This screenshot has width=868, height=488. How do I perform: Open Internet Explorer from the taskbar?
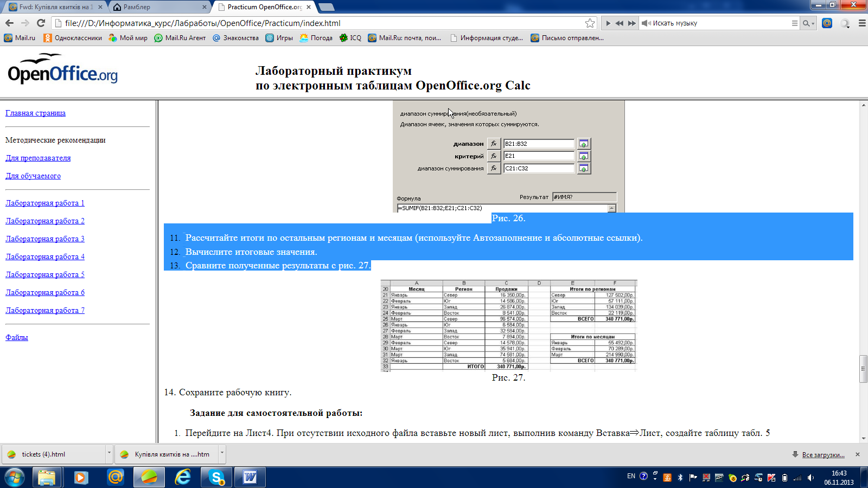pyautogui.click(x=183, y=477)
